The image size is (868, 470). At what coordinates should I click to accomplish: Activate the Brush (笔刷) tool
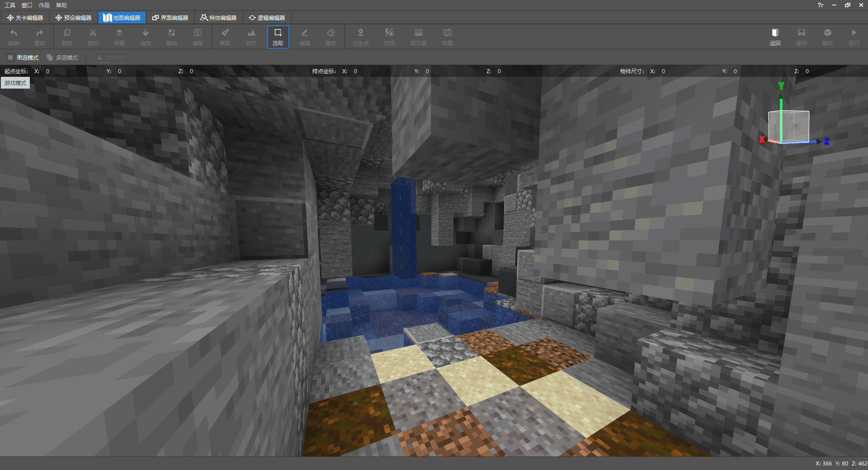pos(225,37)
